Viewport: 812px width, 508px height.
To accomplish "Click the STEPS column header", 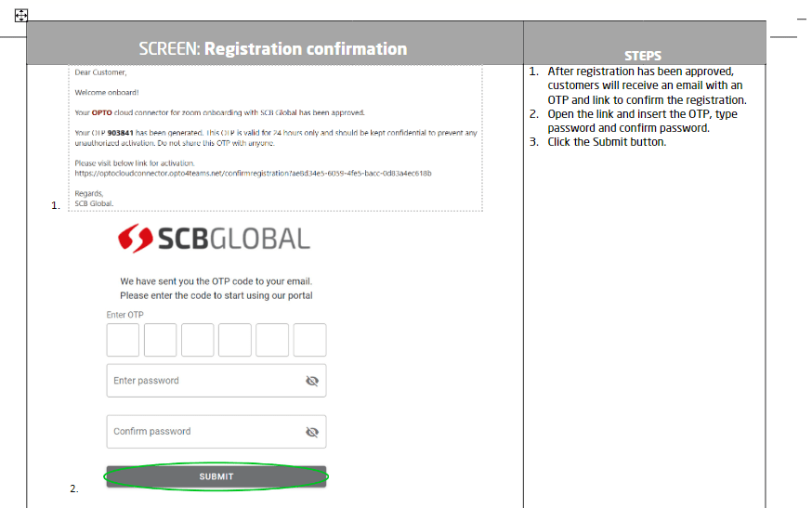I will tap(643, 56).
